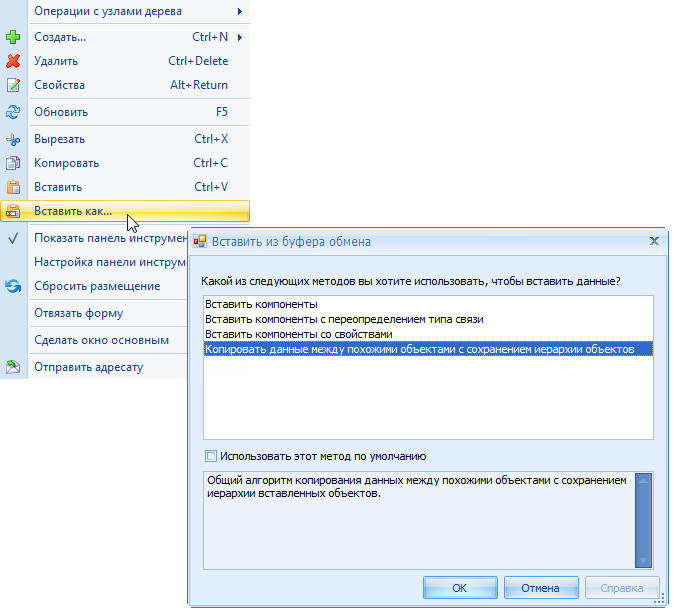Viewport: 676px width, 611px height.
Task: Choose Обновить menu entry
Action: [125, 112]
